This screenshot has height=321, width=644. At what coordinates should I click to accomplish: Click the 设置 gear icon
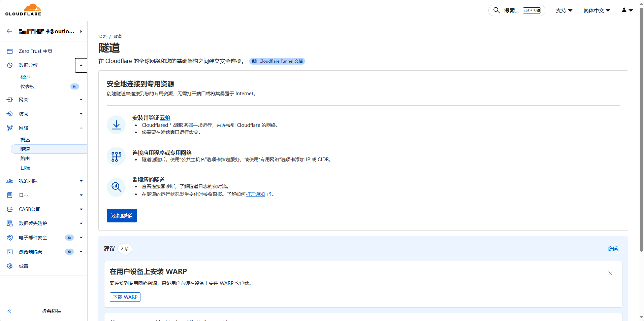click(x=10, y=266)
